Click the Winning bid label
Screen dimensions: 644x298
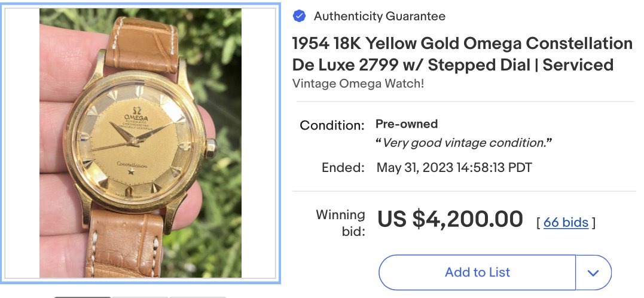tap(340, 223)
